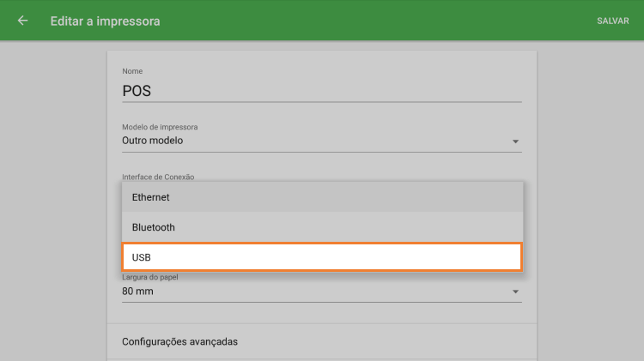
Task: Open the Outro modelo printer dropdown
Action: pos(309,141)
